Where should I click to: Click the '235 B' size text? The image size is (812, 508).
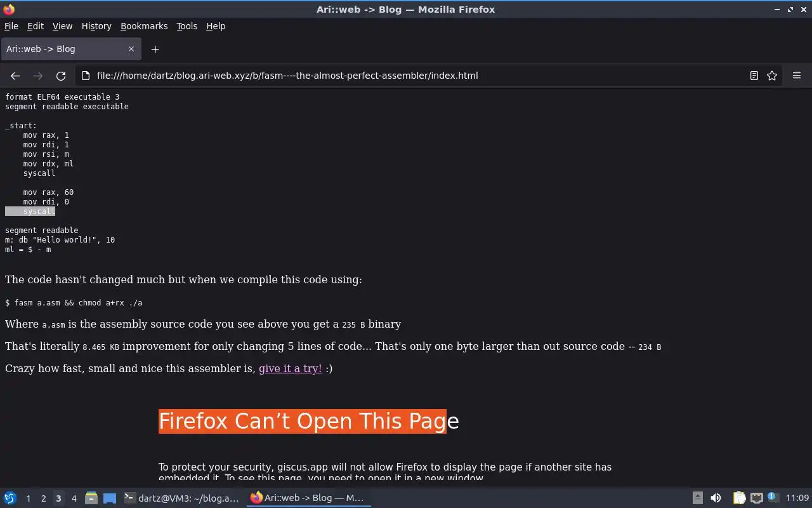click(353, 324)
